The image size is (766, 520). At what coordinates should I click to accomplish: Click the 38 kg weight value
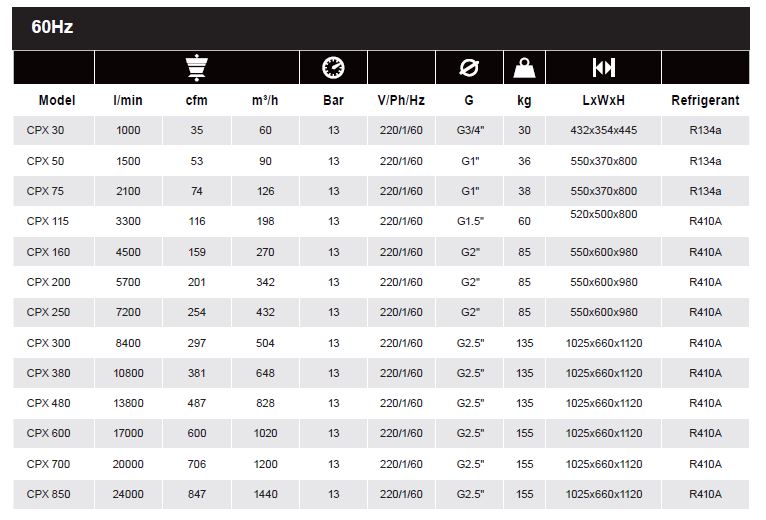coord(524,191)
